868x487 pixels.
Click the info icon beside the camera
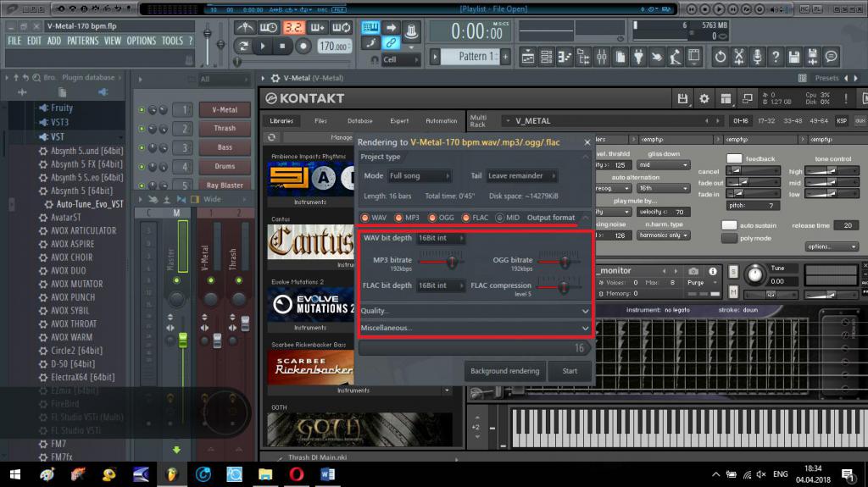(x=712, y=271)
